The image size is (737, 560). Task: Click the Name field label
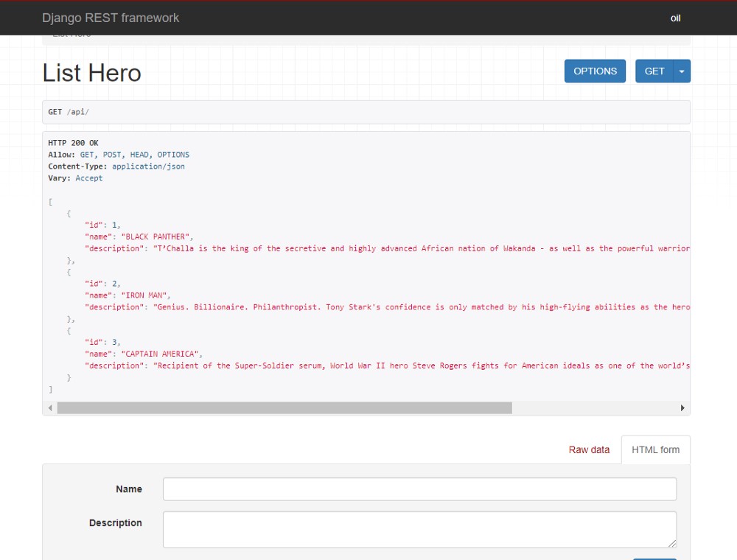pos(129,489)
